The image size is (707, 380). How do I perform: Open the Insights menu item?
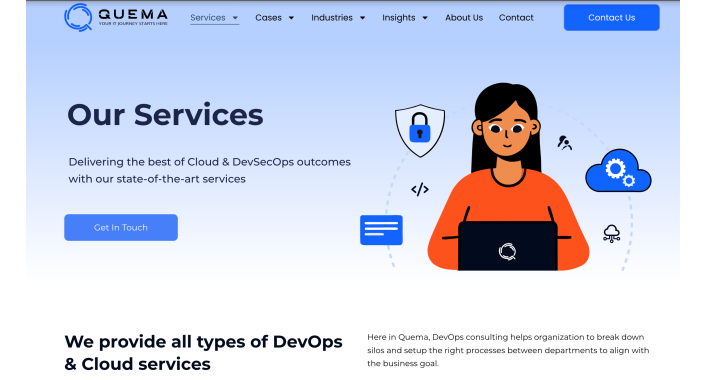tap(399, 18)
